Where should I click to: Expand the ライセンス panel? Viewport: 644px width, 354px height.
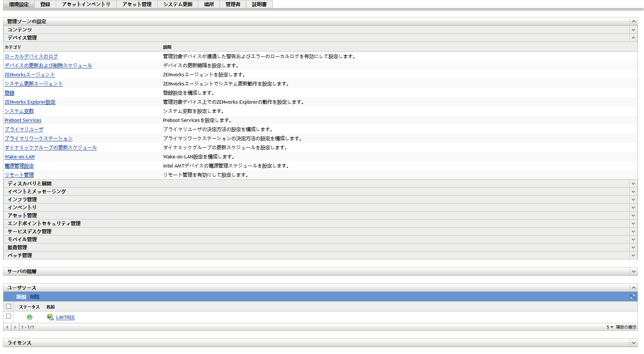[x=633, y=343]
